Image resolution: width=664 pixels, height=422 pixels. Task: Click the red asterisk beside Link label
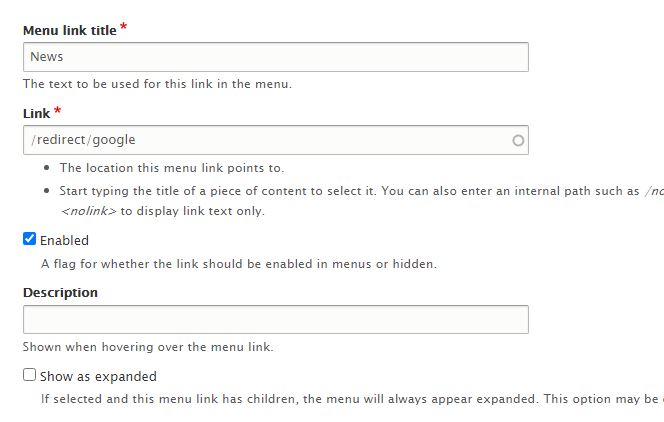58,111
